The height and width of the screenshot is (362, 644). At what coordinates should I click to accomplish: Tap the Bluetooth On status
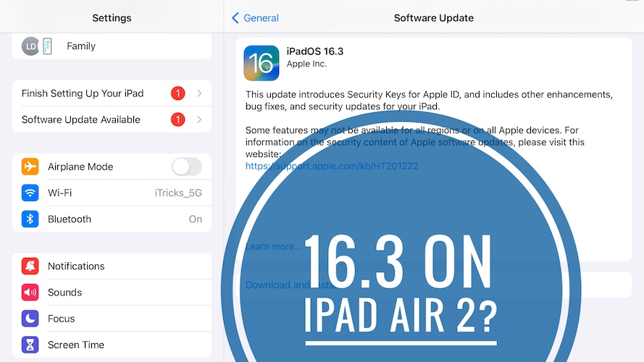(x=196, y=219)
